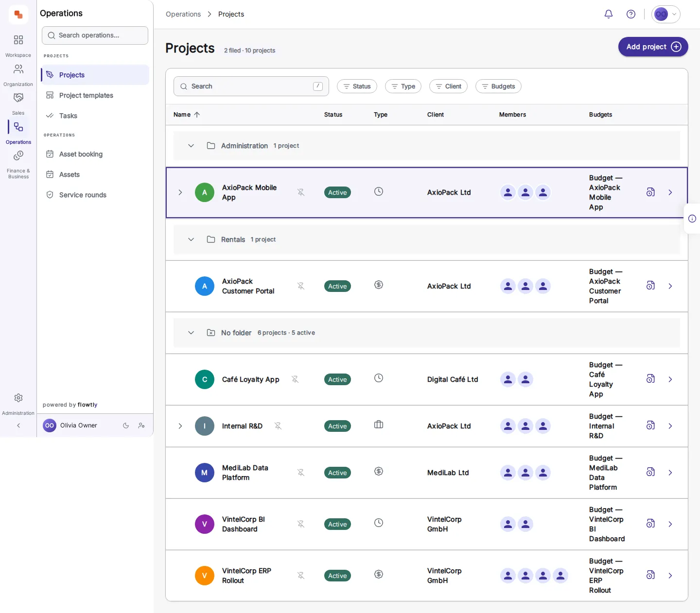700x613 pixels.
Task: Expand the AxioPack Mobile App row
Action: pyautogui.click(x=180, y=192)
